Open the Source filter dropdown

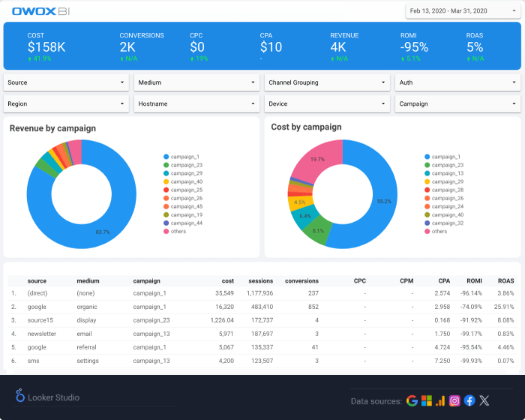click(66, 82)
